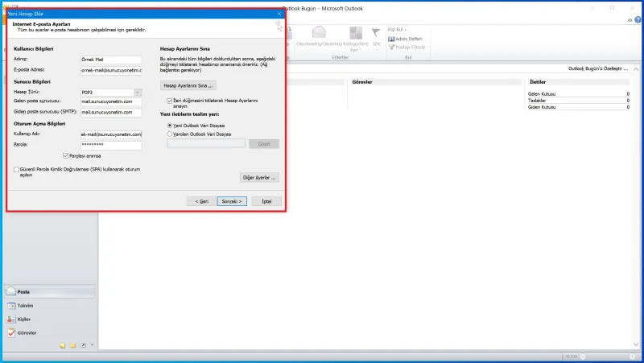
Task: Open the Görevler tasks pane
Action: [50, 332]
